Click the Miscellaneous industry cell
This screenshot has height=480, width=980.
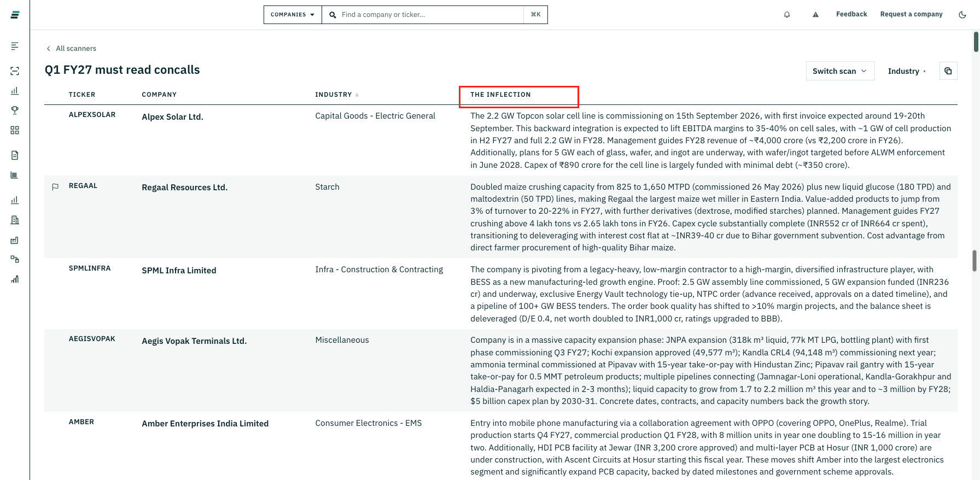[x=342, y=340]
